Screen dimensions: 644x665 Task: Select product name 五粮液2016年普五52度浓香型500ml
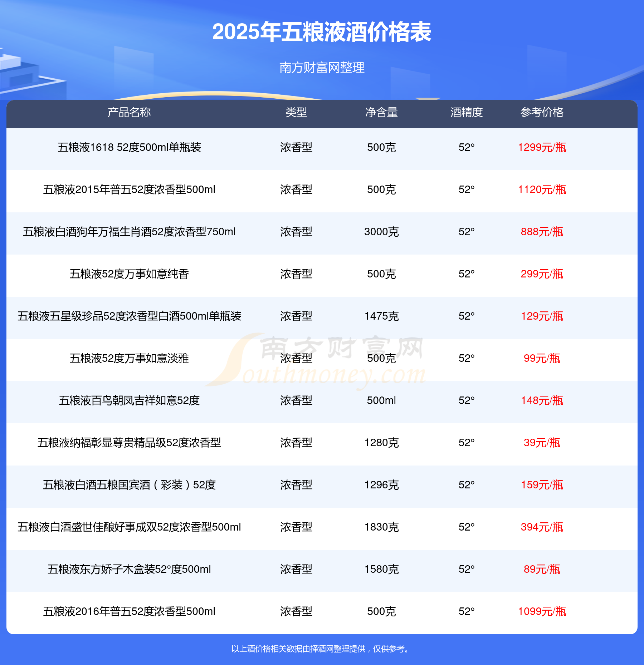(129, 611)
